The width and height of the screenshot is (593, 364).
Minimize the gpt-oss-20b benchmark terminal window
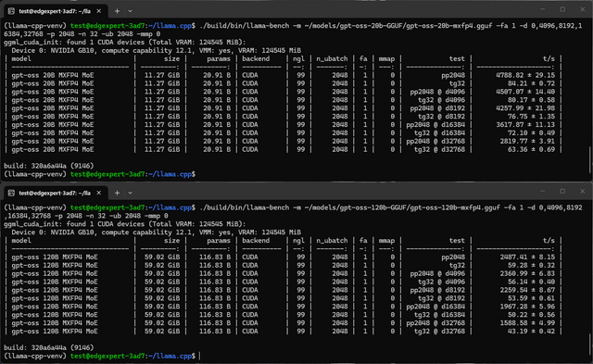point(543,9)
